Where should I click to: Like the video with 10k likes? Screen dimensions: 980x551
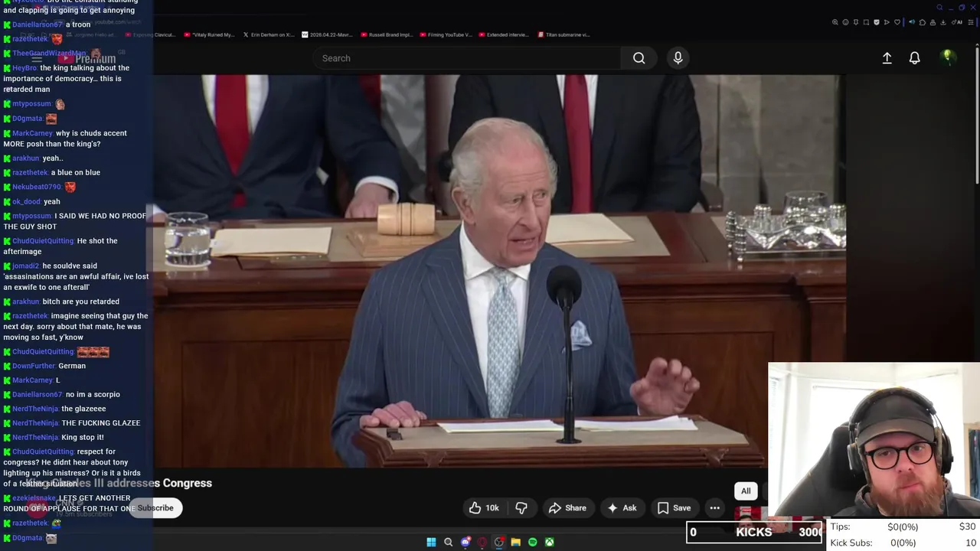point(484,508)
